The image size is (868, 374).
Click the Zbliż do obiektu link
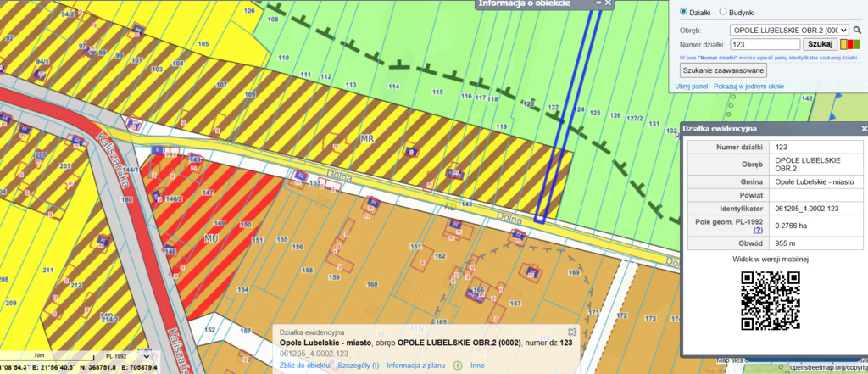pyautogui.click(x=304, y=366)
